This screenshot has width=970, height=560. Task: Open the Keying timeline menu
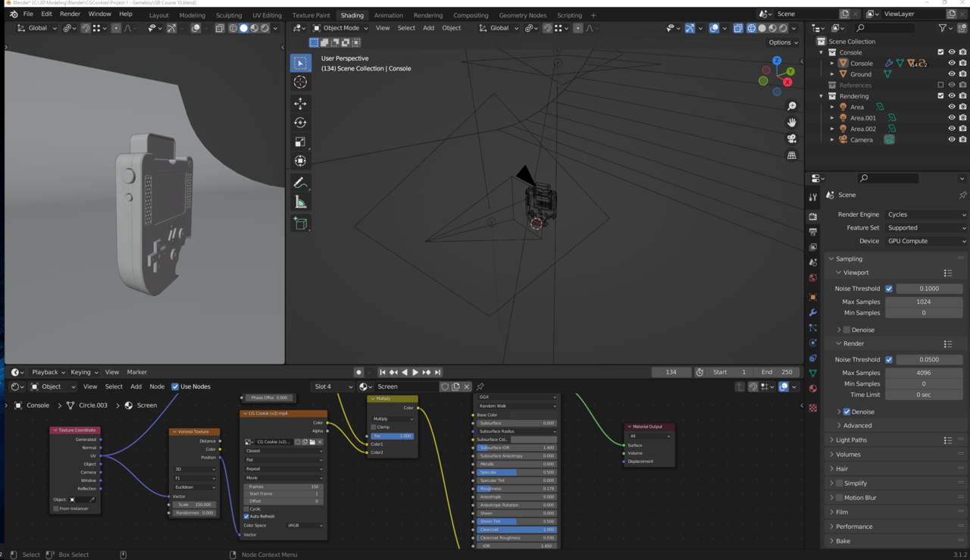pos(84,372)
